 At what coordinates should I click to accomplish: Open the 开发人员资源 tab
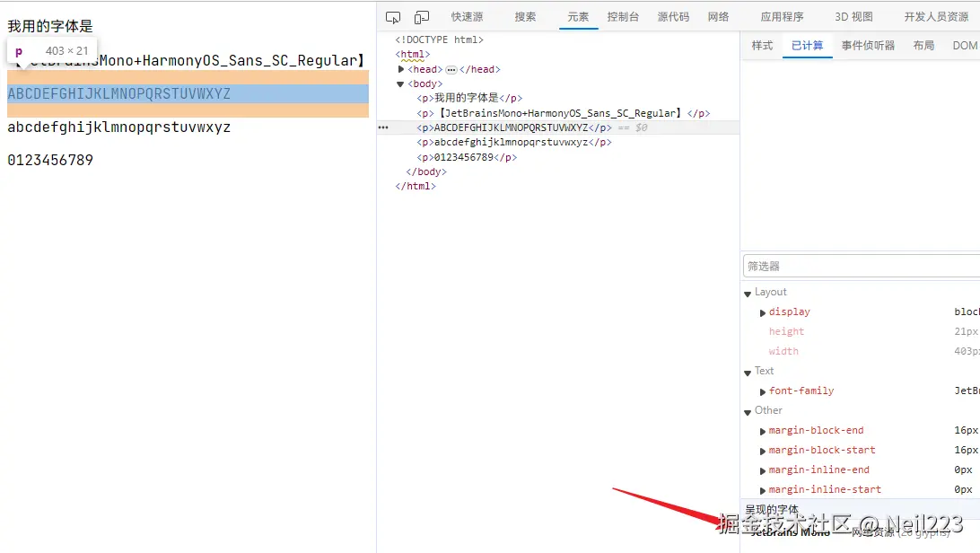[936, 17]
